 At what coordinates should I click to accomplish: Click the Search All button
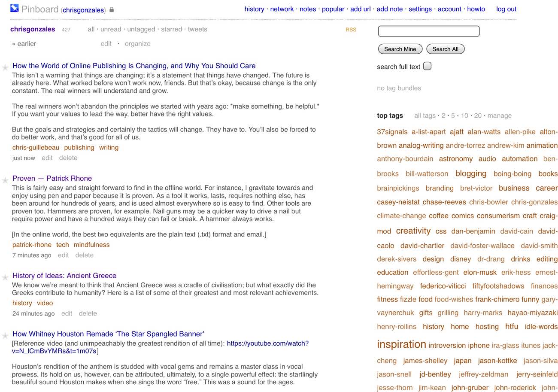[x=445, y=49]
